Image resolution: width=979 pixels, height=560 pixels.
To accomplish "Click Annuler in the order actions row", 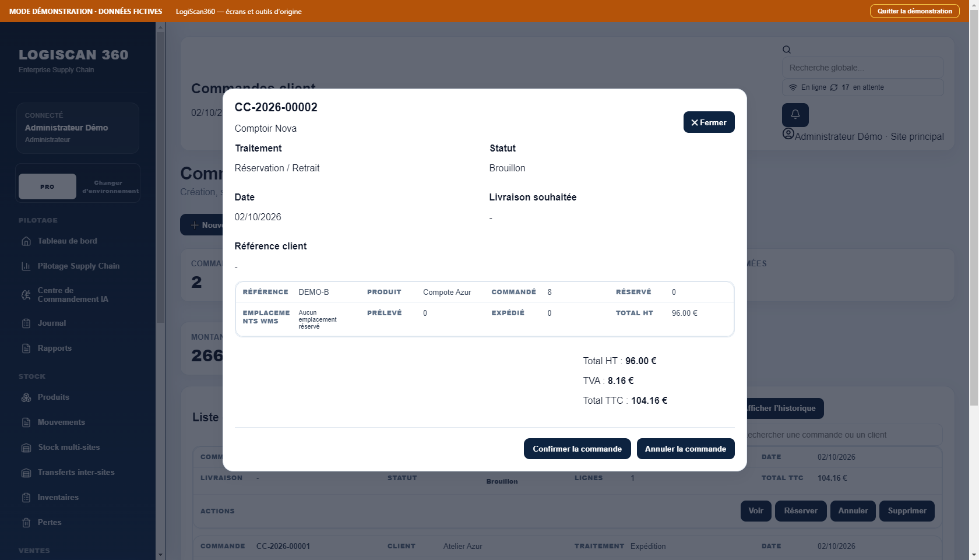I will point(853,511).
